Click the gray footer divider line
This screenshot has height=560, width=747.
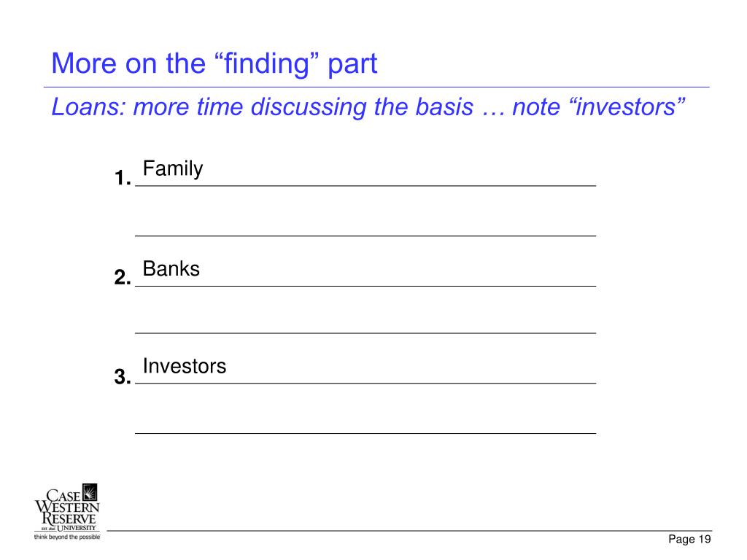[409, 531]
